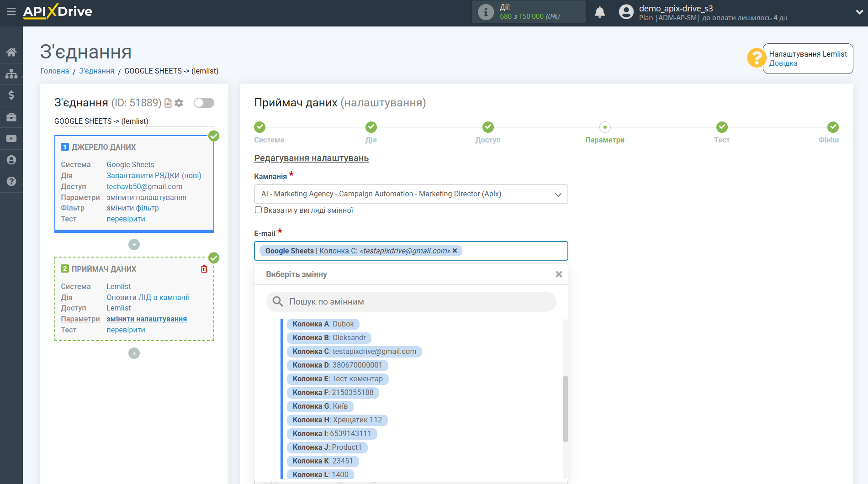The image size is (868, 484).
Task: Click receiver змінити налаштування link
Action: [x=147, y=319]
